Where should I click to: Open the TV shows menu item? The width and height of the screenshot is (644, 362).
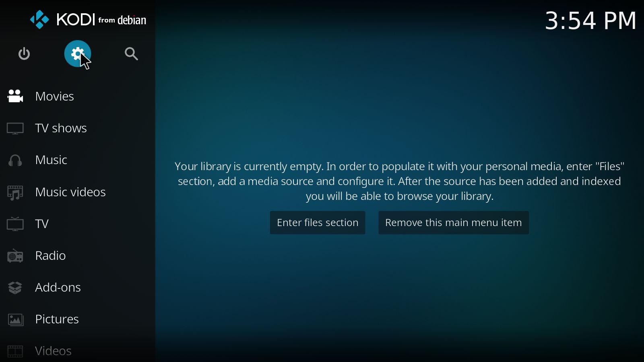click(61, 128)
